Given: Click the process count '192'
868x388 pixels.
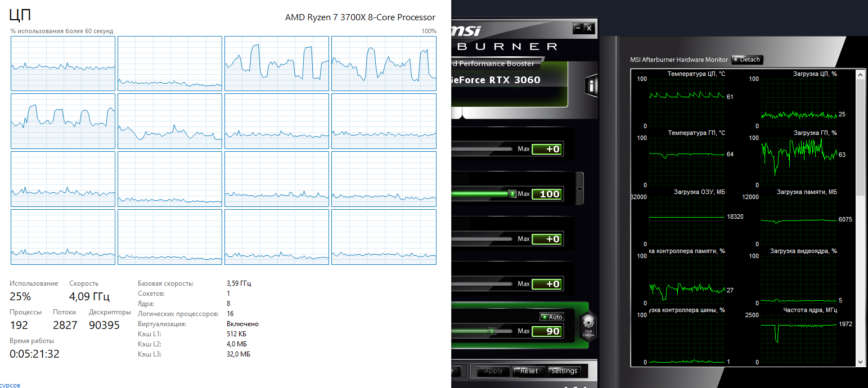Looking at the screenshot, I should [18, 325].
